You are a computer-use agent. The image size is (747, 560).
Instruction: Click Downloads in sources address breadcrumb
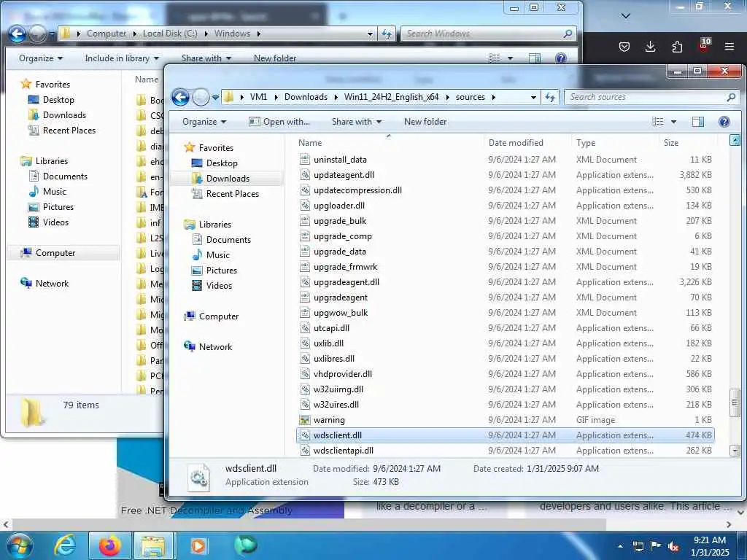(306, 97)
